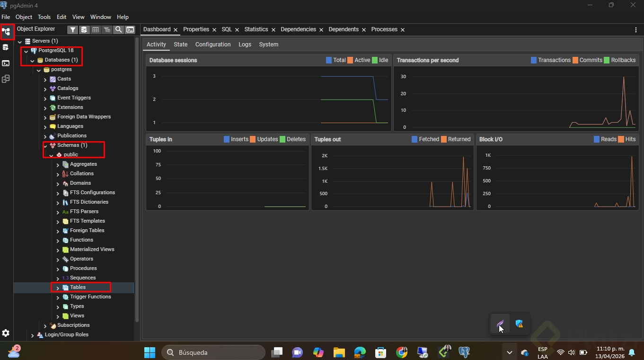Click the Operators node icon
The width and height of the screenshot is (644, 360).
click(65, 259)
